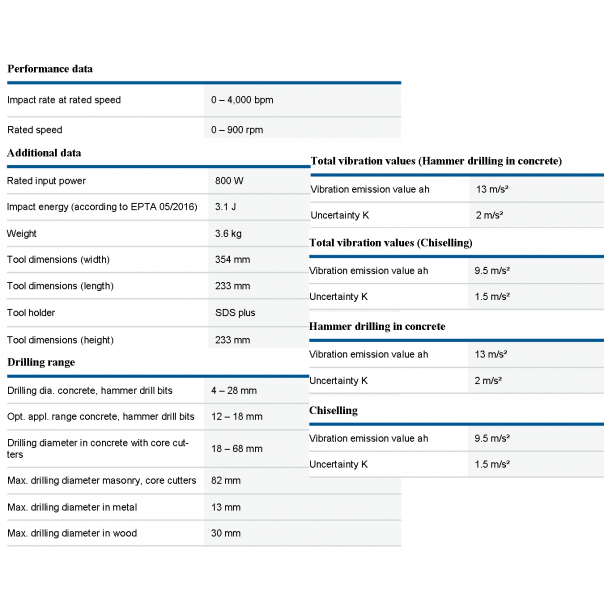
Task: Click Total vibration values (Hammer drilling in concrete) heading
Action: click(x=436, y=161)
